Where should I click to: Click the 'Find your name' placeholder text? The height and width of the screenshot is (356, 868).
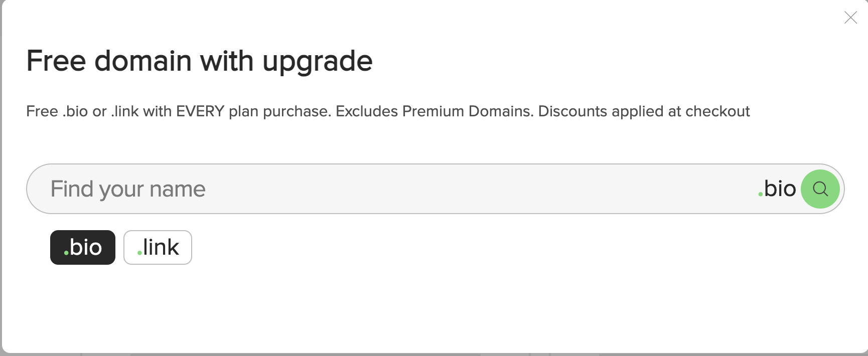point(128,190)
